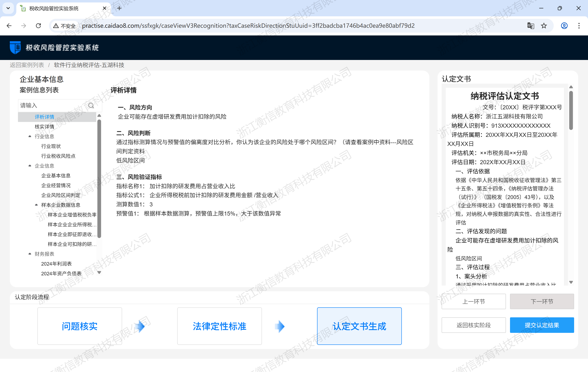Bookmark this page with the star icon
This screenshot has width=588, height=372.
coord(544,26)
